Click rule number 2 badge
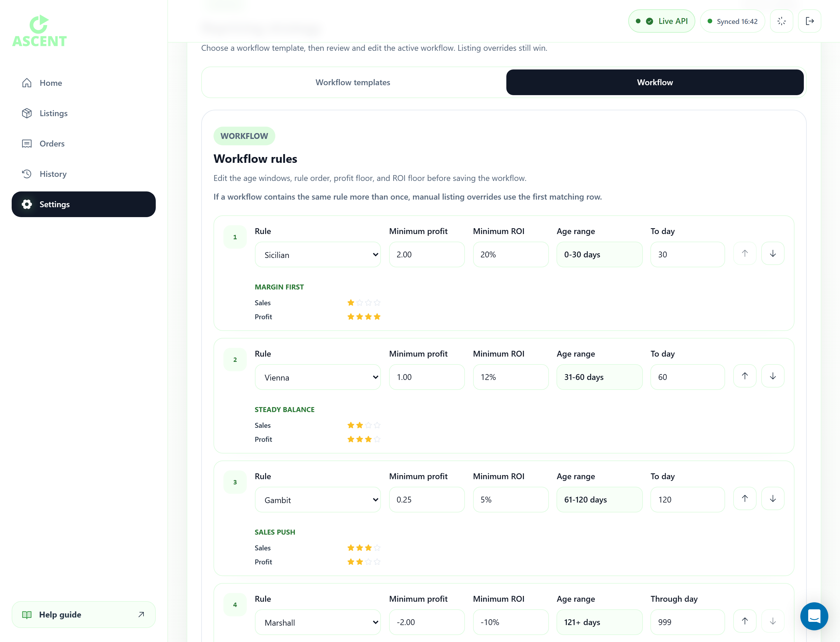 coord(235,360)
